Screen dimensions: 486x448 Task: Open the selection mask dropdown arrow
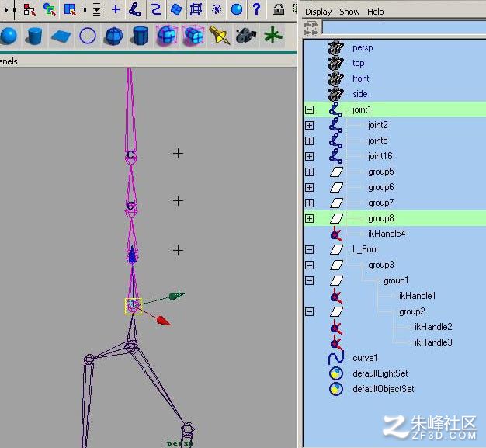tap(97, 9)
